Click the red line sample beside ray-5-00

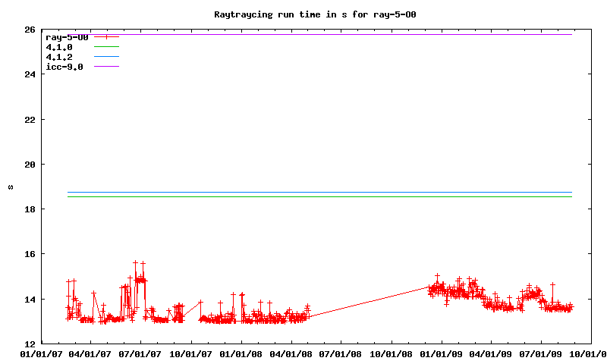(106, 36)
